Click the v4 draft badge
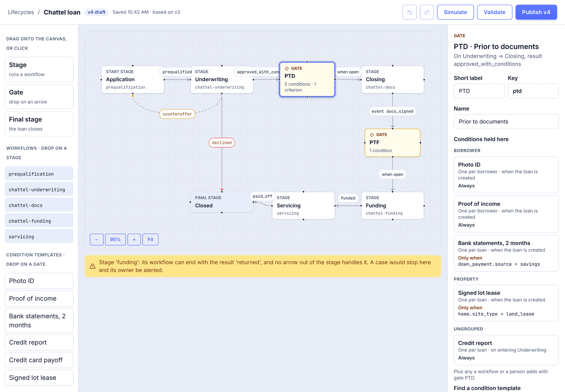565x392 pixels. tap(96, 12)
